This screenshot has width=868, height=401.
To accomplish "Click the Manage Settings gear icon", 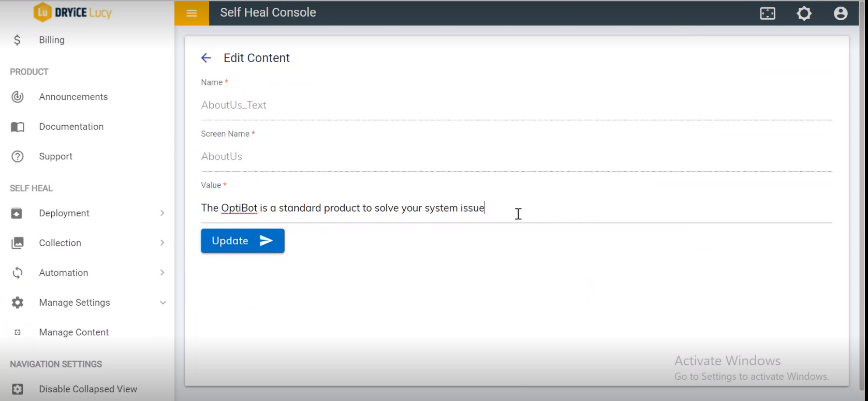I will [x=18, y=303].
